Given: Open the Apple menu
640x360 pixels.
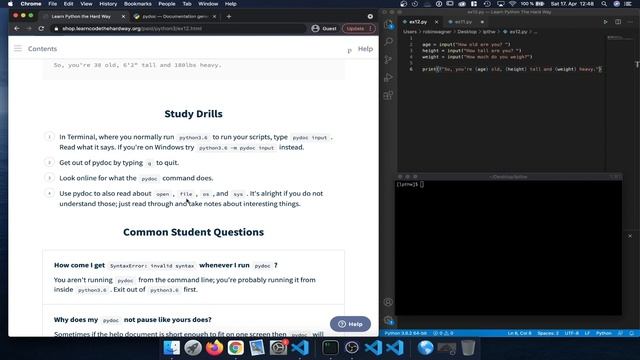Looking at the screenshot, I should click(x=10, y=4).
